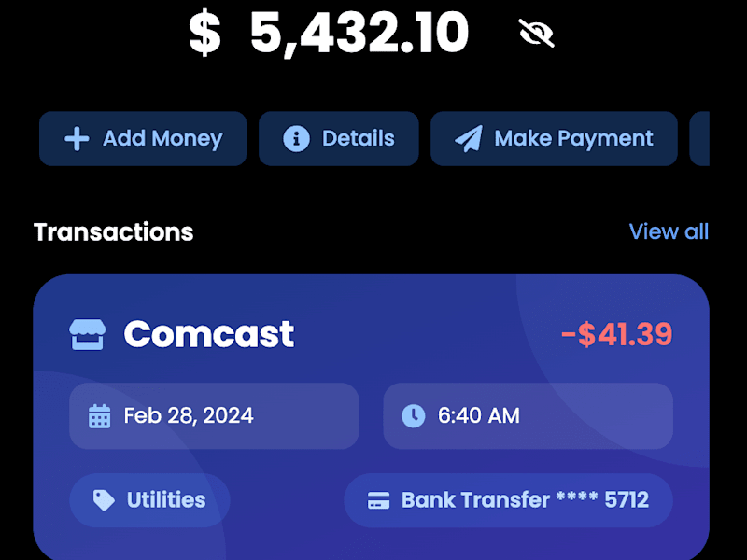Viewport: 747px width, 560px height.
Task: Open the Add Money button
Action: tap(143, 138)
